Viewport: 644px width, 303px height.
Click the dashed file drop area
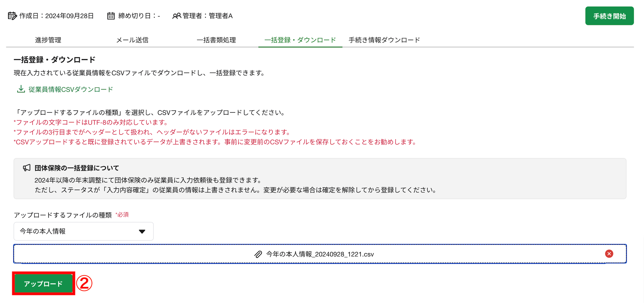[320, 254]
